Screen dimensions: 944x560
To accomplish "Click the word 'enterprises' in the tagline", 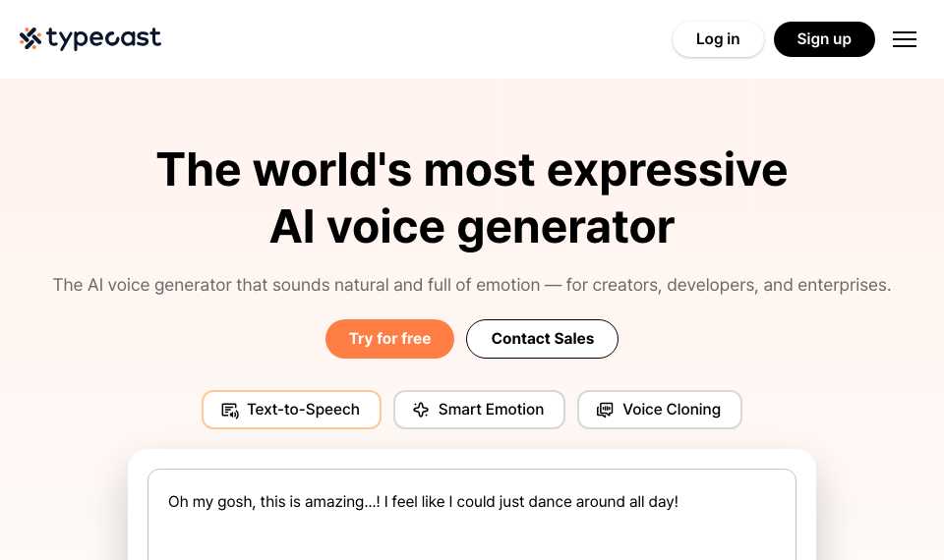I will coord(842,285).
